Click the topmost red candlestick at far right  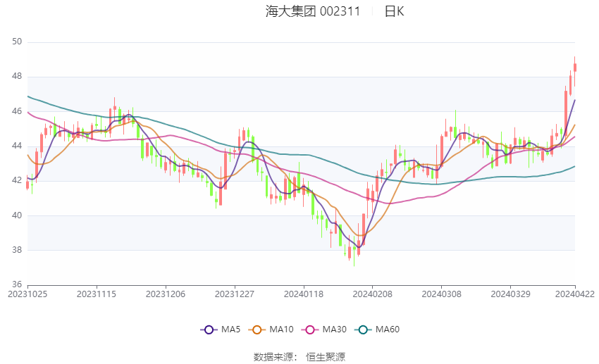click(575, 67)
